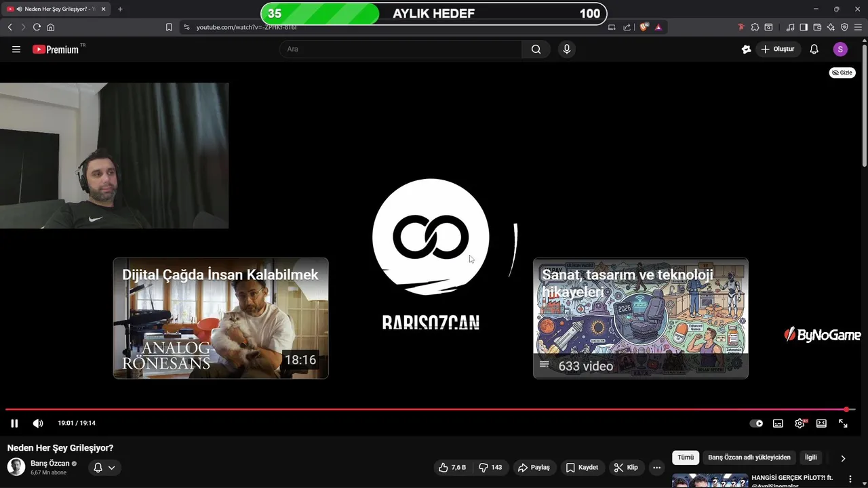Screen dimensions: 868x488
Task: Open Brave Wallet icon
Action: (x=817, y=27)
